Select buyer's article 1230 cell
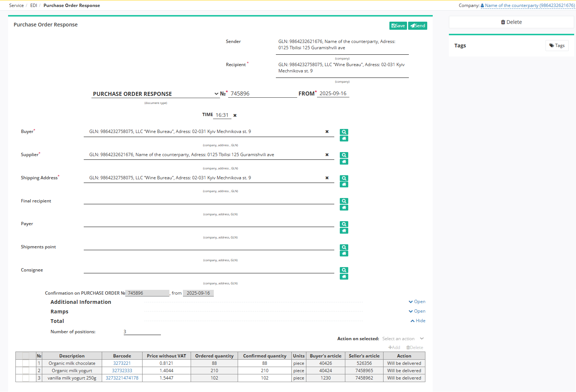This screenshot has width=576, height=392. (x=325, y=378)
